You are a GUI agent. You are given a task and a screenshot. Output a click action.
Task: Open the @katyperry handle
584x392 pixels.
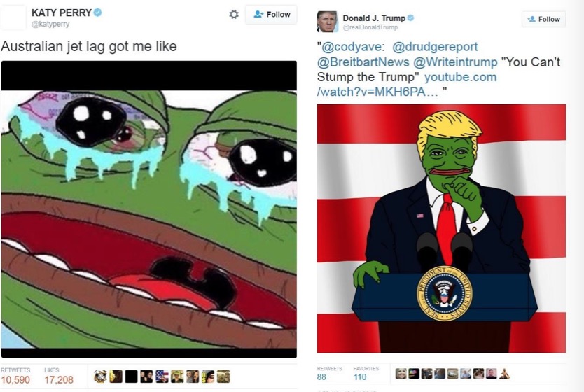pyautogui.click(x=50, y=24)
